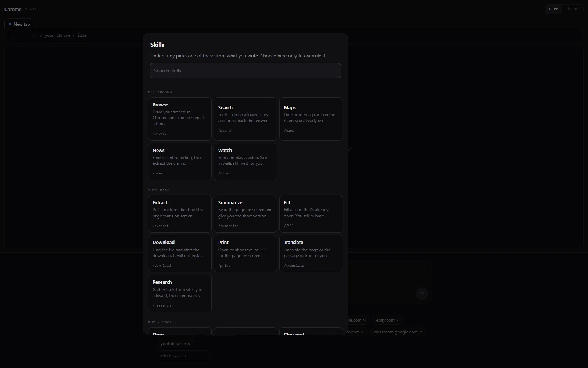This screenshot has width=588, height=368.
Task: Choose the Translate skill card
Action: pos(311,254)
